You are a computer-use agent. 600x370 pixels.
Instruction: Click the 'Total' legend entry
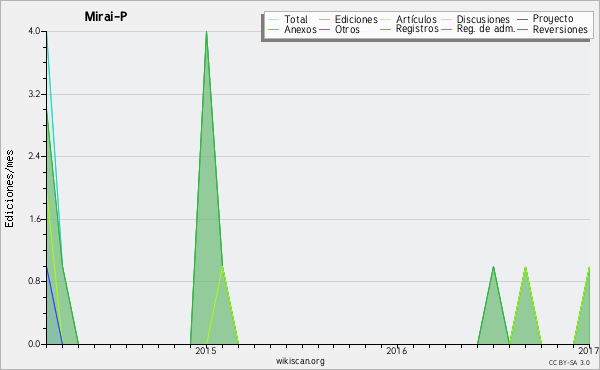pos(296,20)
